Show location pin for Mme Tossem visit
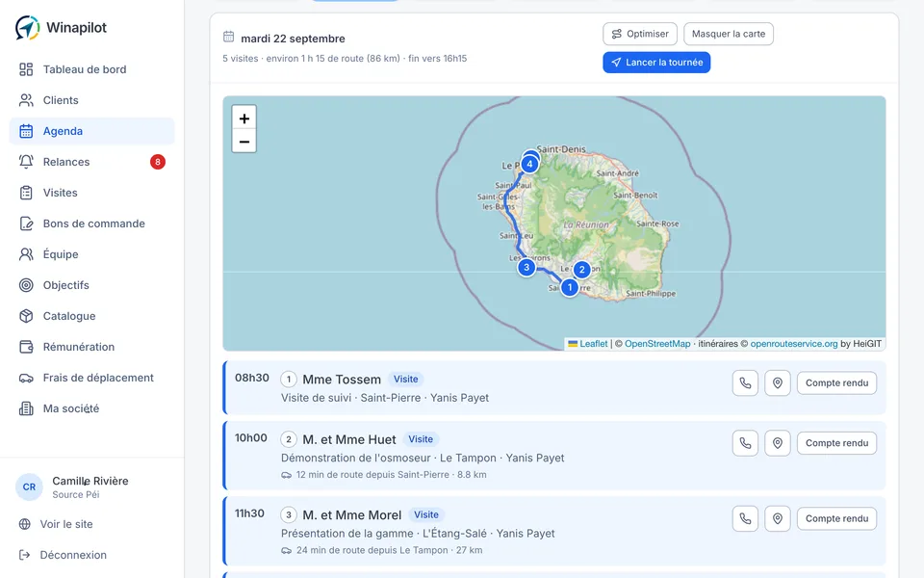Viewport: 924px width, 578px height. [778, 383]
